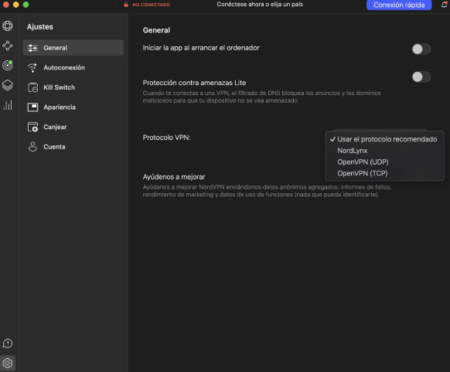Choose OpenVPN (TCP) protocol

[384, 173]
